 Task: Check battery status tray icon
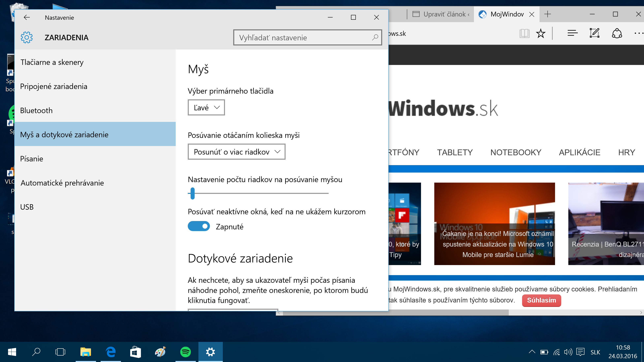click(x=544, y=352)
